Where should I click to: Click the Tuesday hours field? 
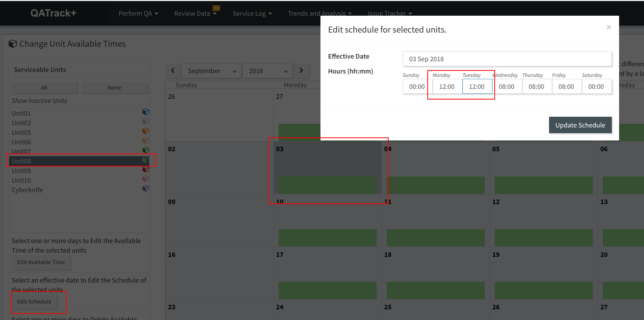point(477,87)
